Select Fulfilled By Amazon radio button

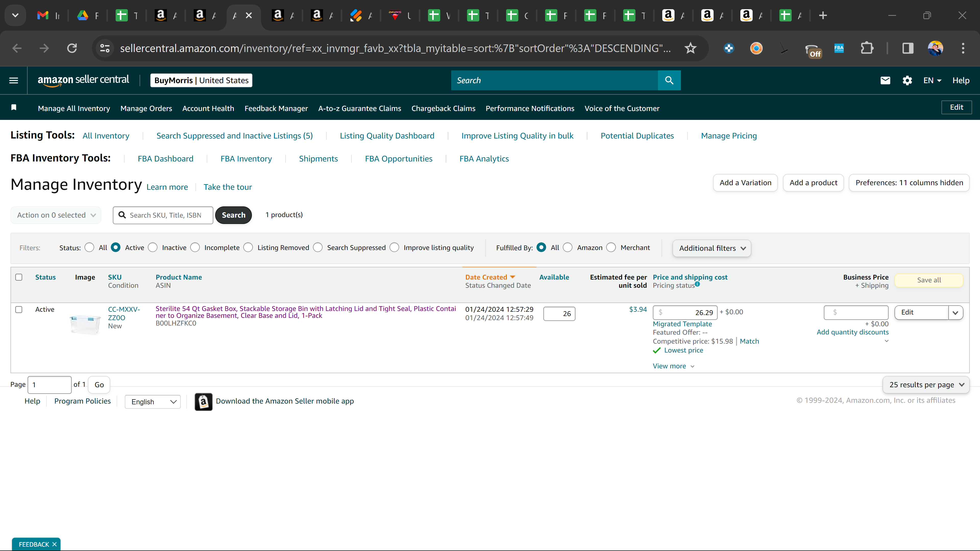click(568, 247)
